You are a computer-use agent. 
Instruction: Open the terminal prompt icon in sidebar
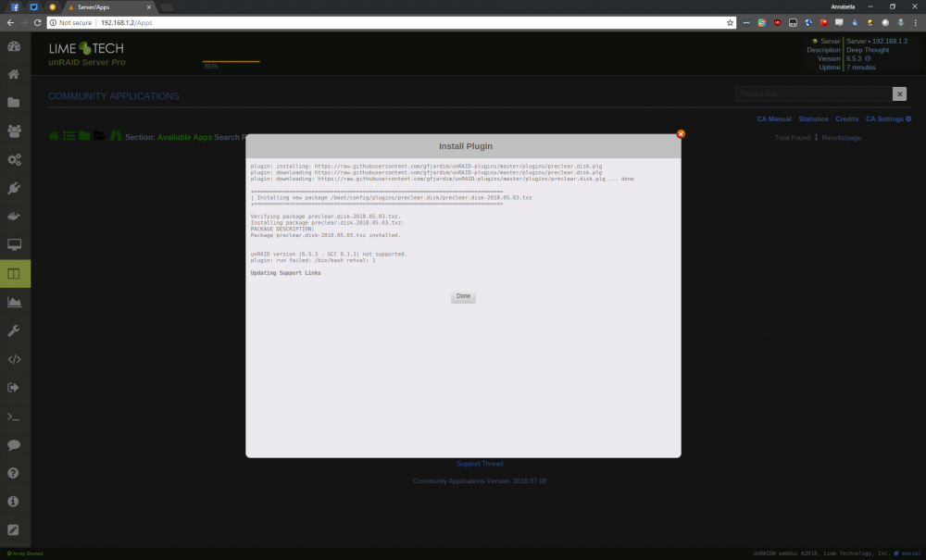pos(14,417)
